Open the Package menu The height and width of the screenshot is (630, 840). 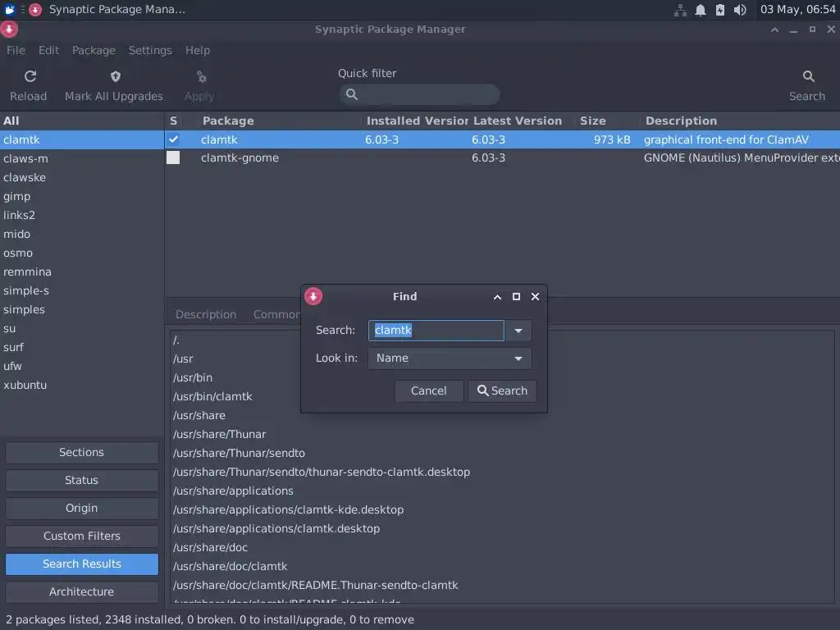(x=94, y=50)
